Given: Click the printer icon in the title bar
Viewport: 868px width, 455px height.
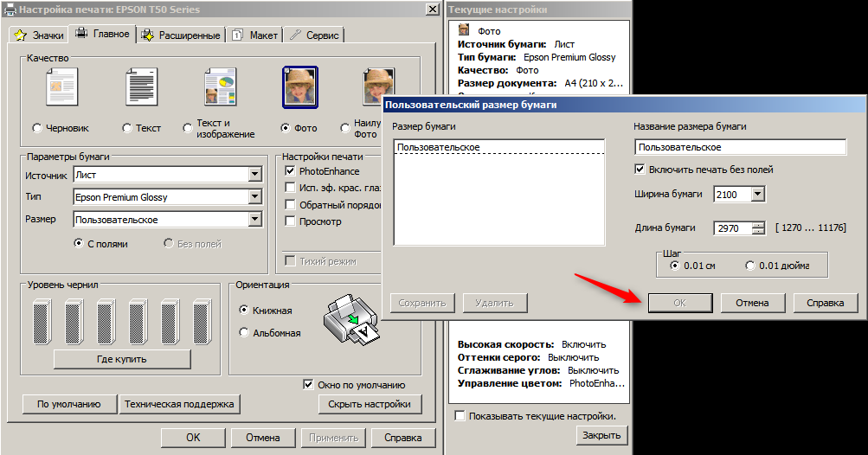Looking at the screenshot, I should tap(10, 10).
